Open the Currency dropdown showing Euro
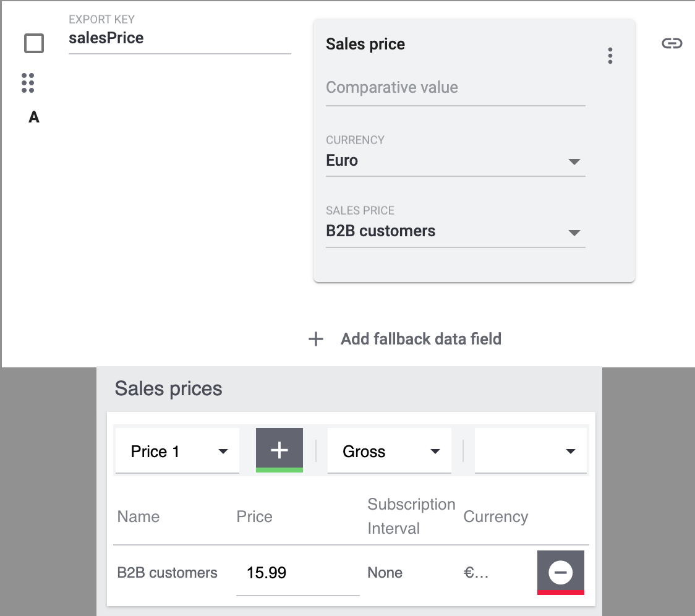Viewport: 695px width, 616px height. [455, 161]
